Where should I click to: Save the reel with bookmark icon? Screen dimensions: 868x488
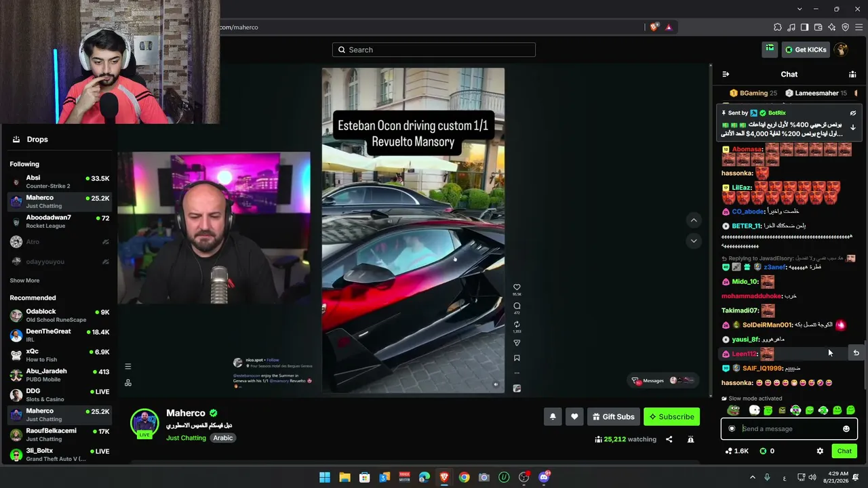pyautogui.click(x=517, y=358)
